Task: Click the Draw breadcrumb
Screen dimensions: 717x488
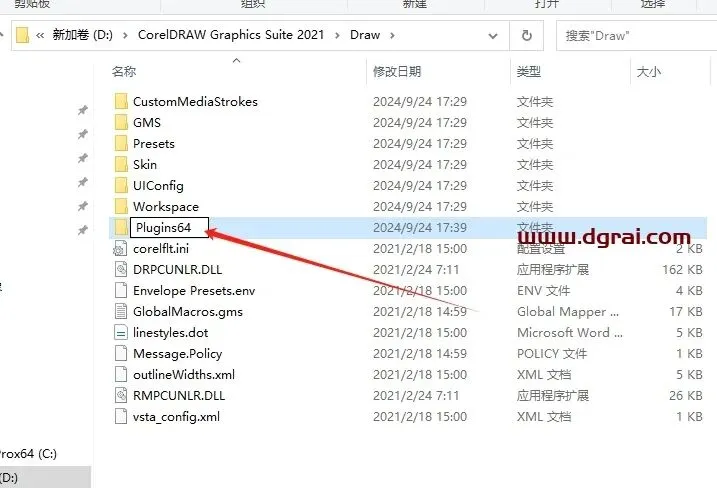Action: point(365,35)
